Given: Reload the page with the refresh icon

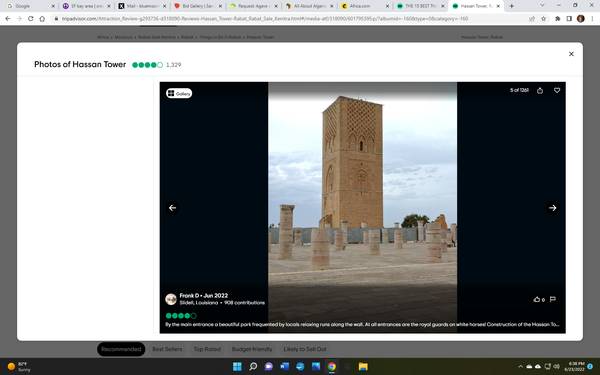Looking at the screenshot, I should (x=31, y=19).
